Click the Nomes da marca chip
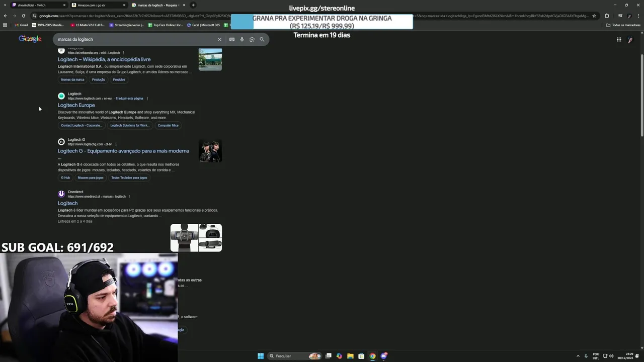The width and height of the screenshot is (644, 362). pos(72,79)
